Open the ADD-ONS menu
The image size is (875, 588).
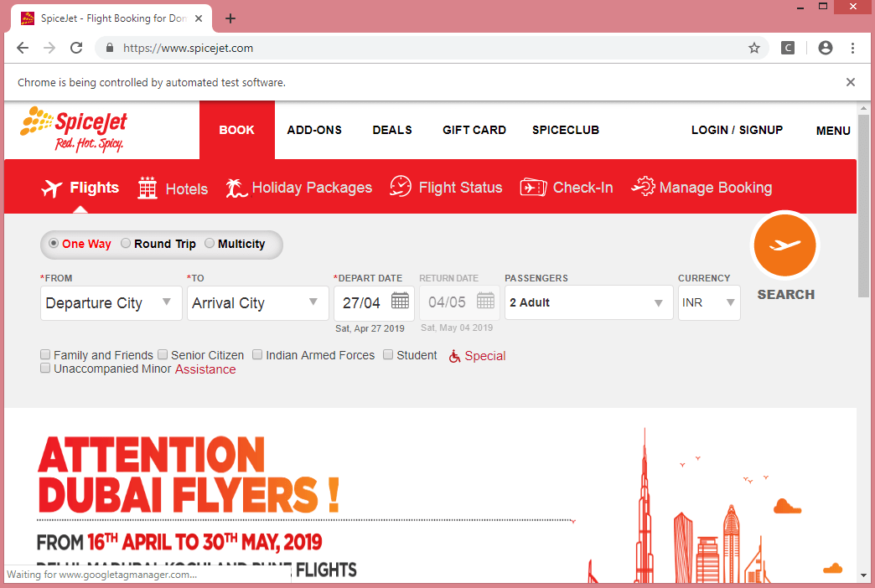(314, 130)
